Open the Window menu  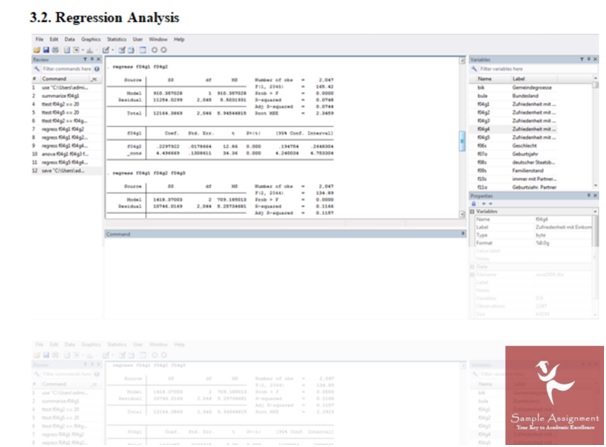pos(158,39)
